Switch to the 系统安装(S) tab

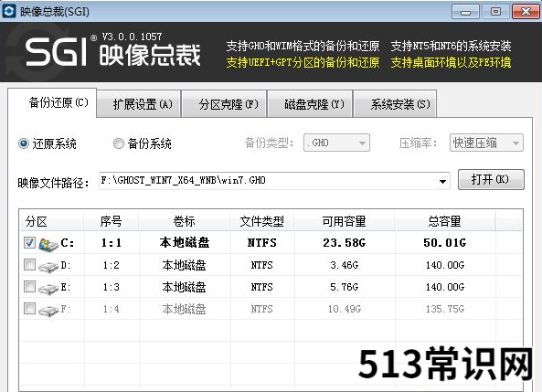click(x=395, y=104)
